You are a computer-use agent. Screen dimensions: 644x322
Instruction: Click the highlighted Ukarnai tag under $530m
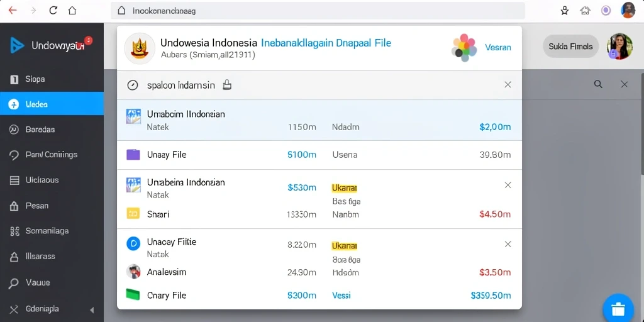coord(344,188)
